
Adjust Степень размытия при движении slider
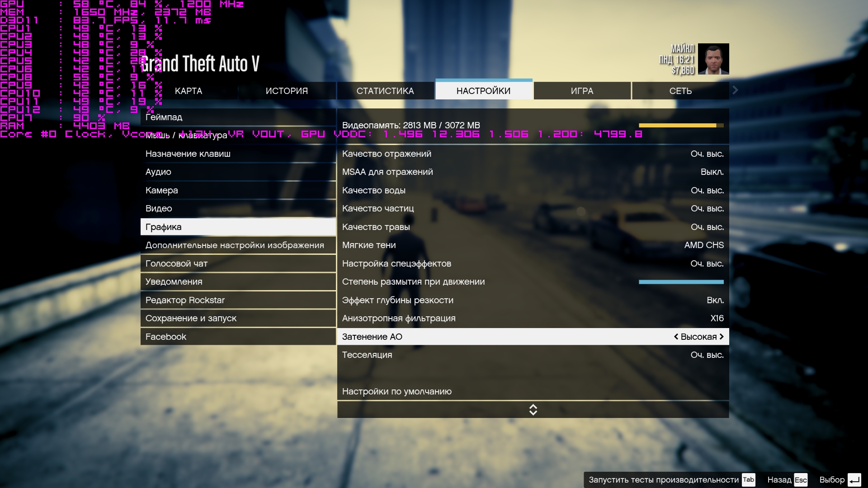point(681,282)
